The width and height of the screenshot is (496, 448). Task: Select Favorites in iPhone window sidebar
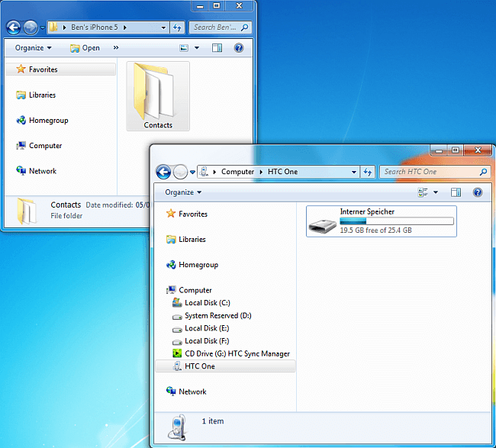[61, 69]
